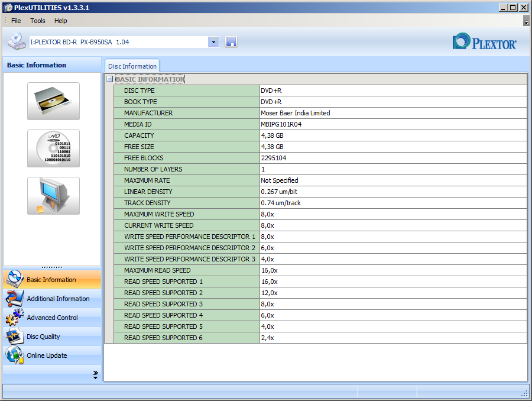Select Basic Information in navigation pane

[x=52, y=279]
